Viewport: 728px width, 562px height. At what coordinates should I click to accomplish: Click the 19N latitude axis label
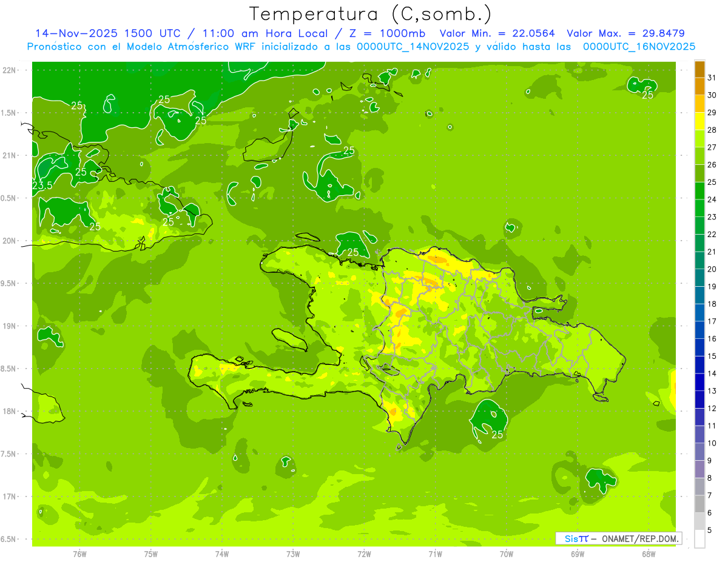(9, 326)
